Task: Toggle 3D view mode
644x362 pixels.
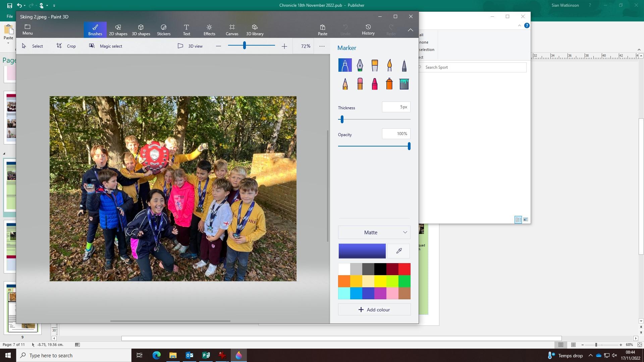Action: 190,46
